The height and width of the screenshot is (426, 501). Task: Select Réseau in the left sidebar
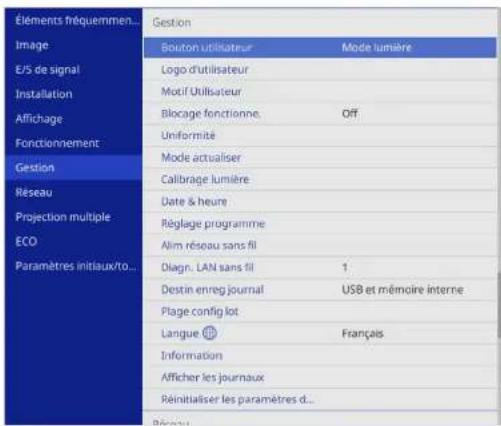tap(34, 192)
